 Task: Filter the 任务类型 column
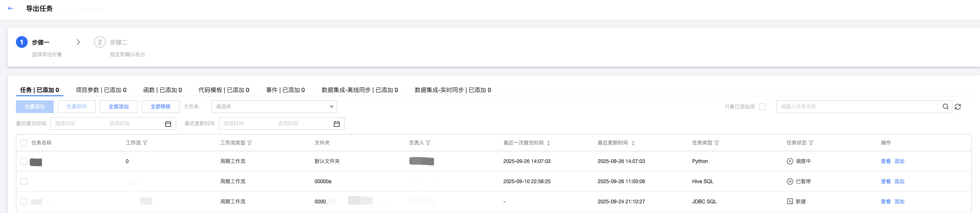(x=717, y=143)
